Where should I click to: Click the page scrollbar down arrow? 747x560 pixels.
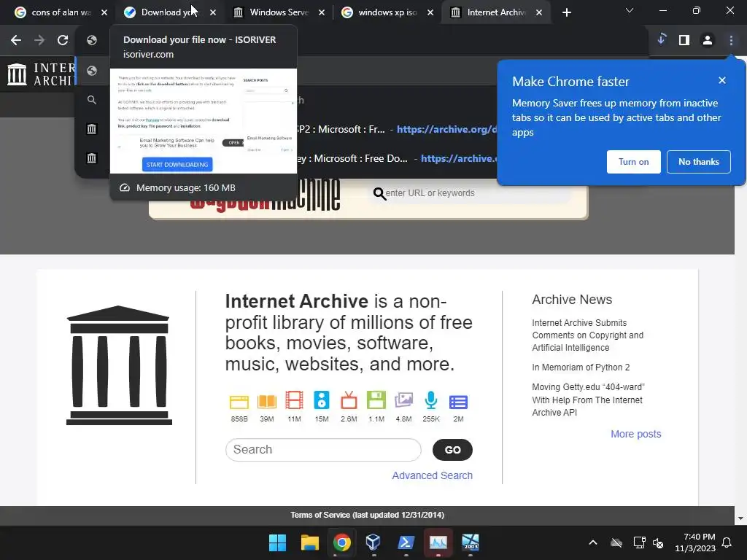[x=740, y=518]
